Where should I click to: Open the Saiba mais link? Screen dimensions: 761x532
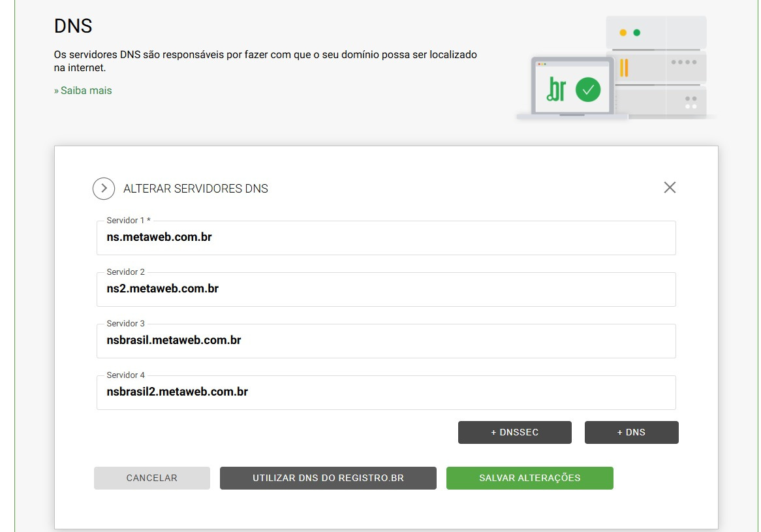(x=83, y=91)
